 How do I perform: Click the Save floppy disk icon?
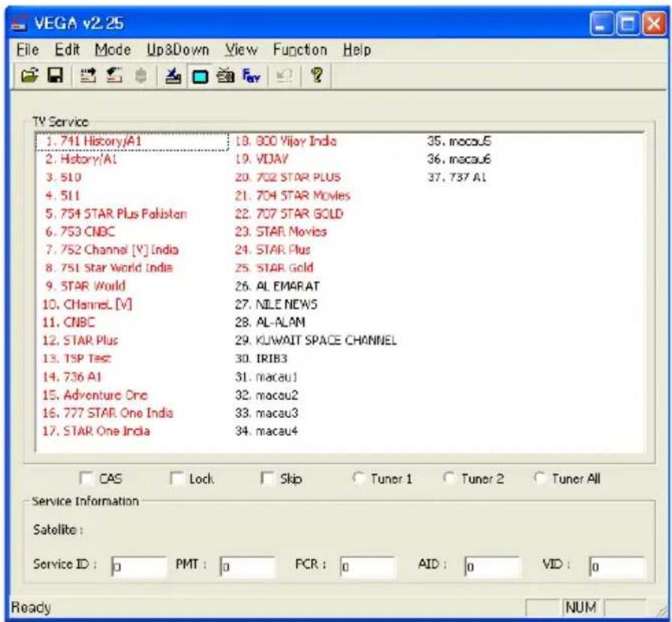[x=55, y=76]
